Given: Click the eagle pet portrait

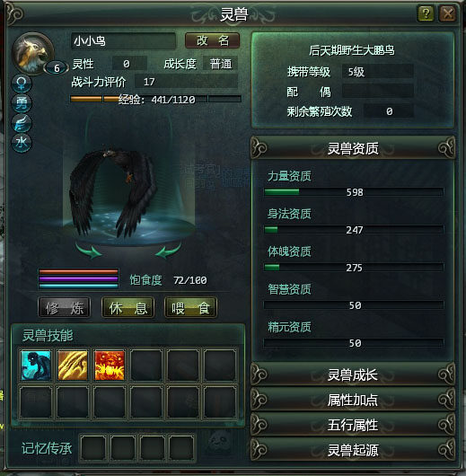Looking at the screenshot, I should (x=33, y=54).
